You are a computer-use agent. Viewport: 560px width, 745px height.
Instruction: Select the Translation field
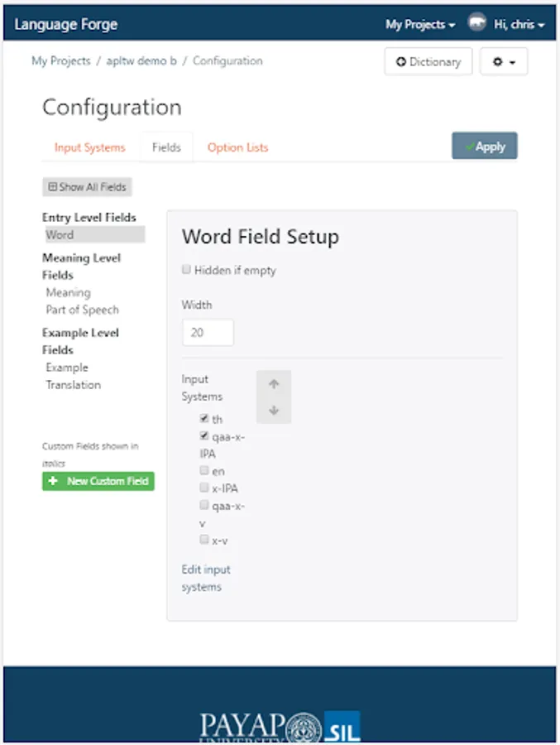coord(73,385)
